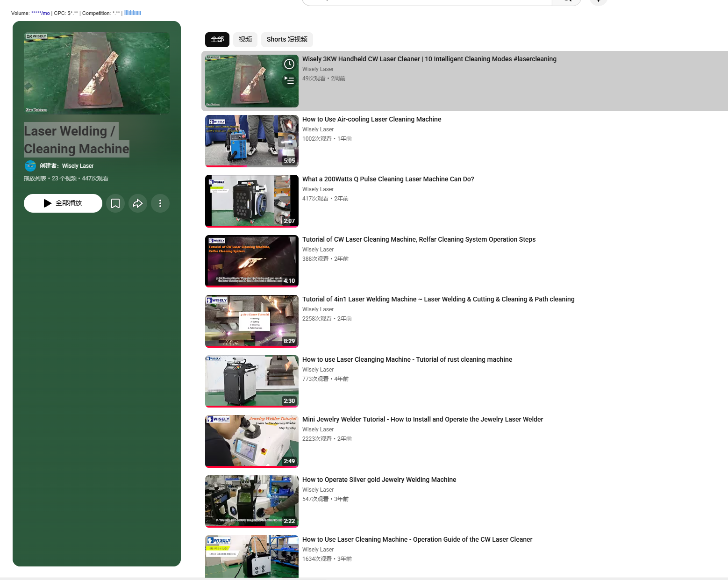The image size is (728, 580).
Task: Share the playlist using the arrow icon
Action: click(x=138, y=203)
